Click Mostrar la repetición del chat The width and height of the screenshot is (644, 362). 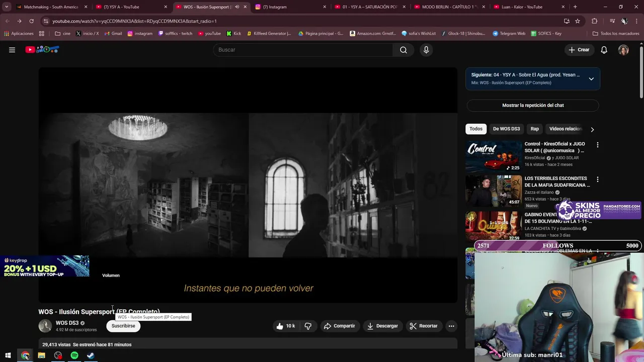533,105
